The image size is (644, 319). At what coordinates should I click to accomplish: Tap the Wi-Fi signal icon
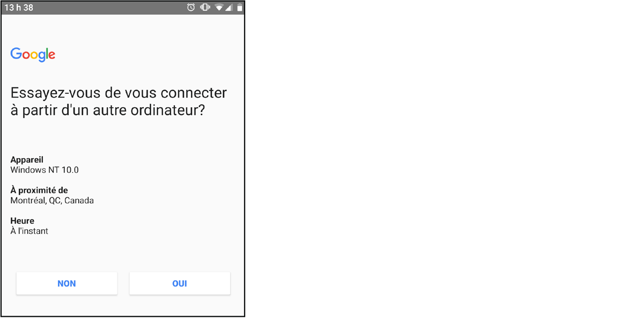pyautogui.click(x=219, y=8)
